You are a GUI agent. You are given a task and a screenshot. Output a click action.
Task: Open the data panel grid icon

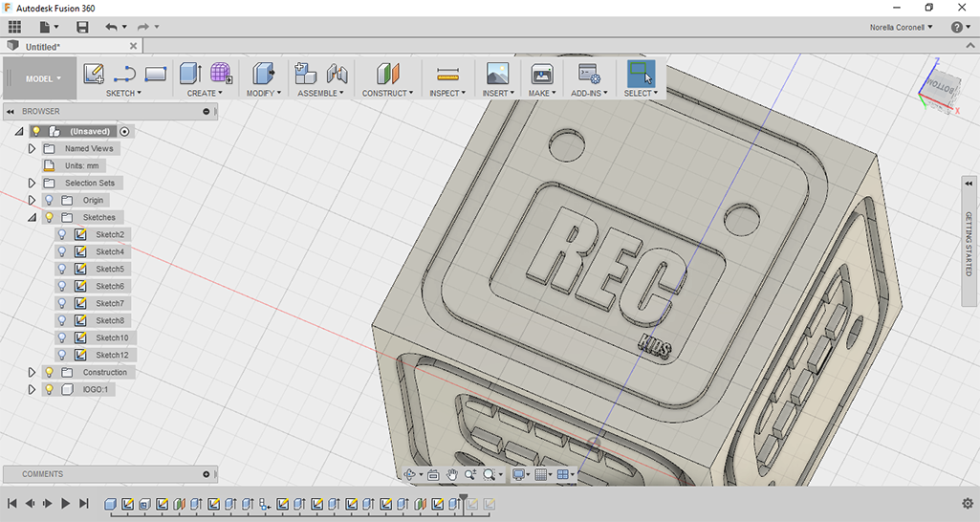(14, 27)
